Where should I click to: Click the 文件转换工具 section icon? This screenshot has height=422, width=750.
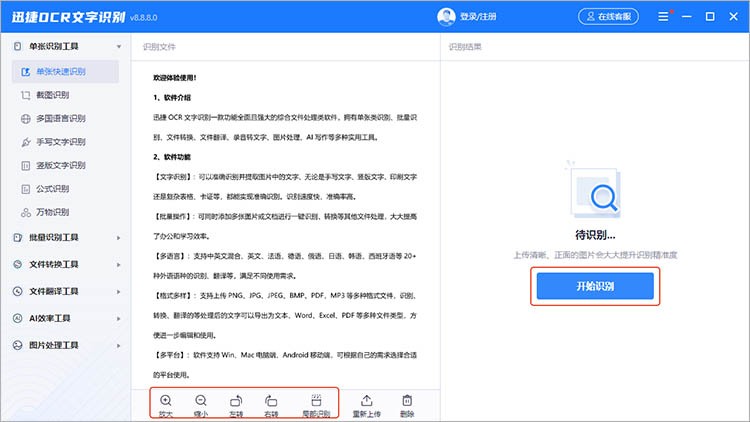tap(18, 264)
